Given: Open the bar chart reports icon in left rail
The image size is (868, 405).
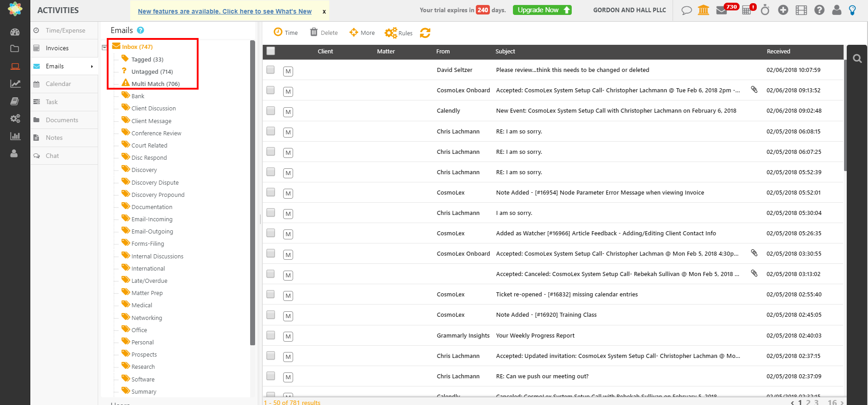Looking at the screenshot, I should coord(15,136).
